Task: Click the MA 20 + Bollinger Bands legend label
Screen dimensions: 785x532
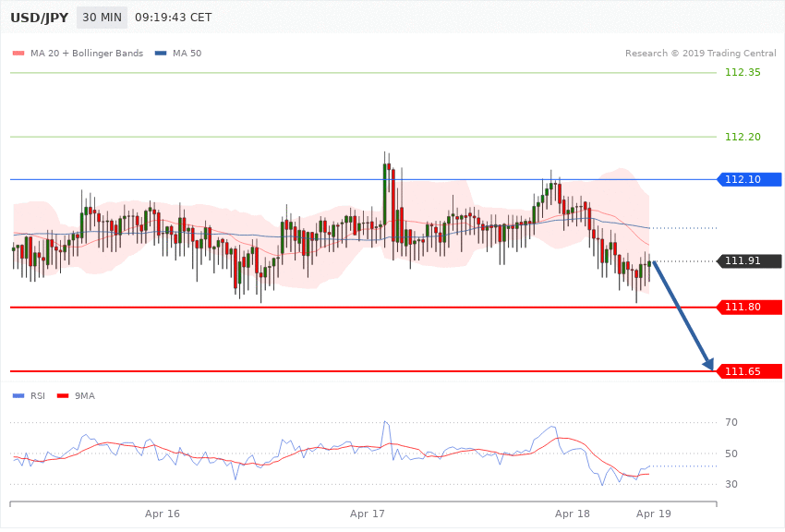Action: 87,53
